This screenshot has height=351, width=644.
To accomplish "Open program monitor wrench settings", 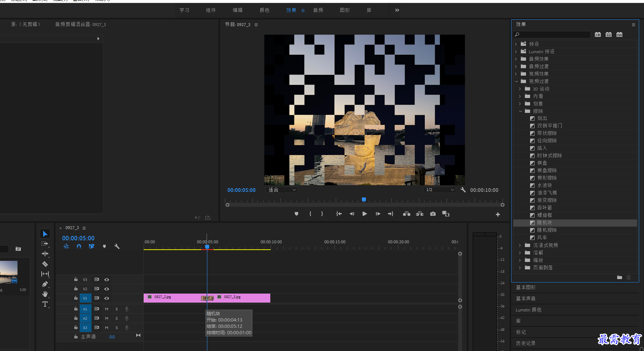I will tap(463, 190).
